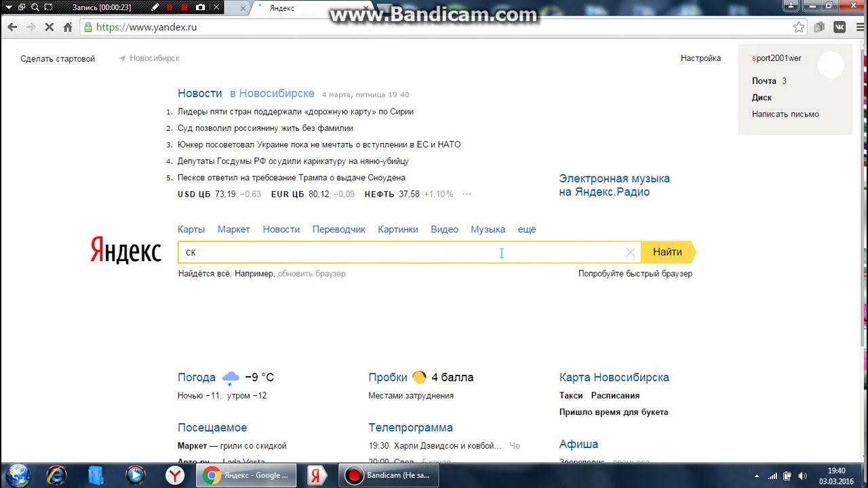Open Музыка service link

(488, 230)
